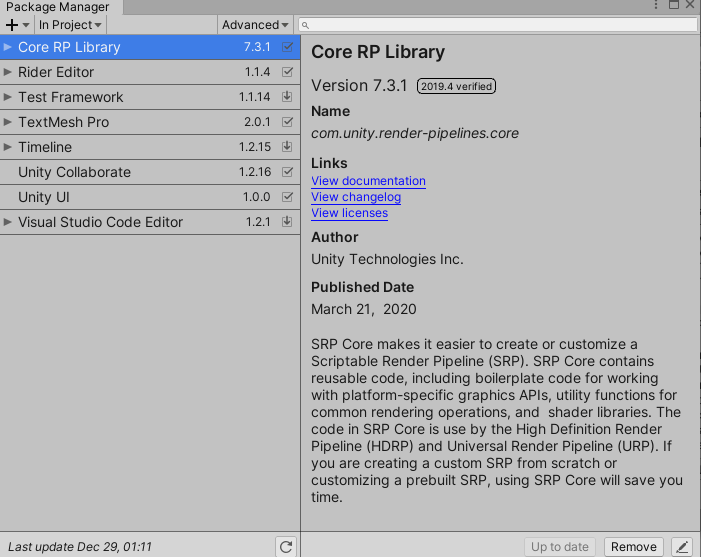701x557 pixels.
Task: Open the View documentation link
Action: point(368,181)
